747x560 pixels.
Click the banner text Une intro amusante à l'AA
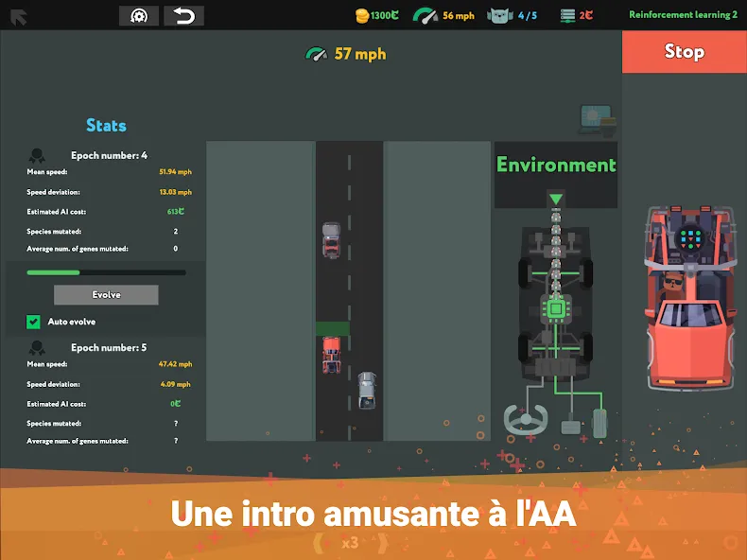pyautogui.click(x=373, y=514)
